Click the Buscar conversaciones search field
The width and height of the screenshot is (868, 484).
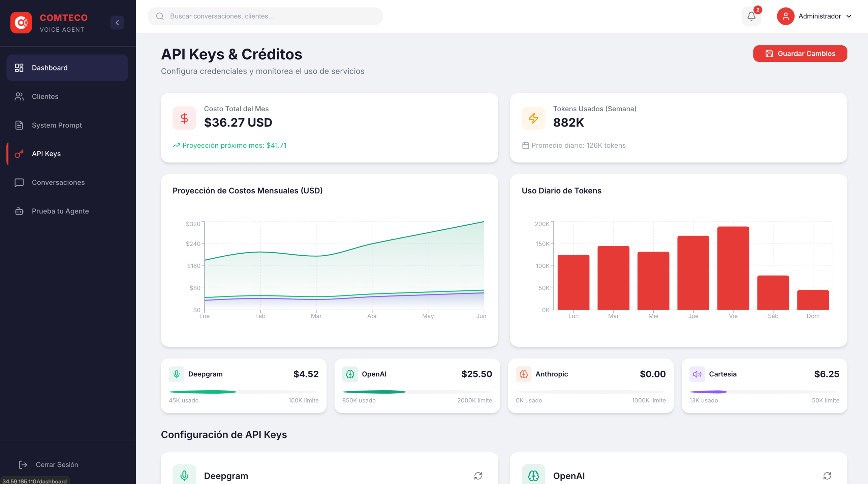pyautogui.click(x=265, y=16)
